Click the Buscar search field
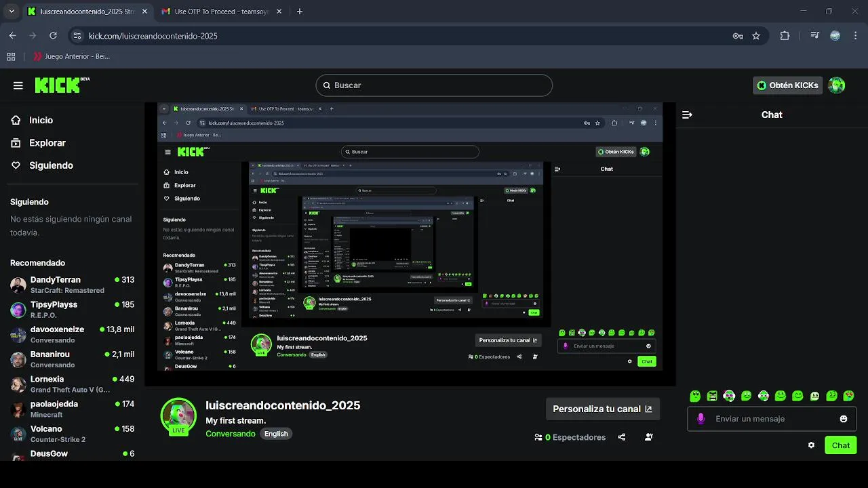The height and width of the screenshot is (488, 868). tap(434, 85)
